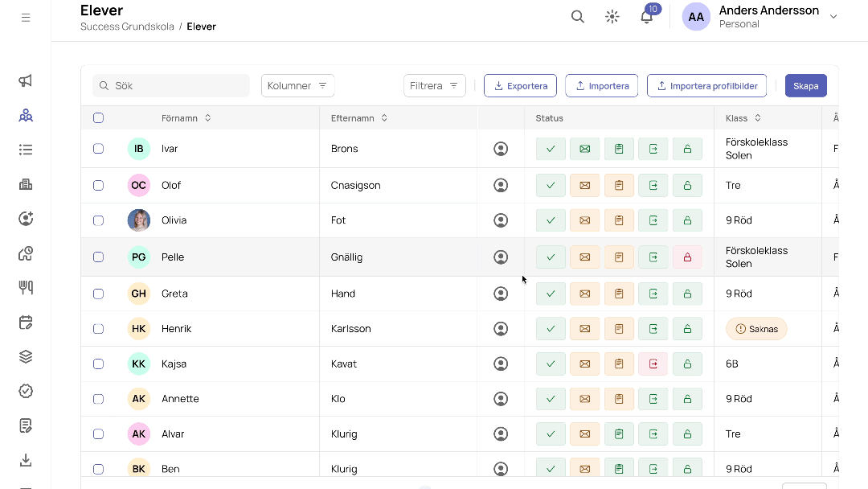Image resolution: width=868 pixels, height=489 pixels.
Task: Click the search magnifier in header
Action: (x=577, y=17)
